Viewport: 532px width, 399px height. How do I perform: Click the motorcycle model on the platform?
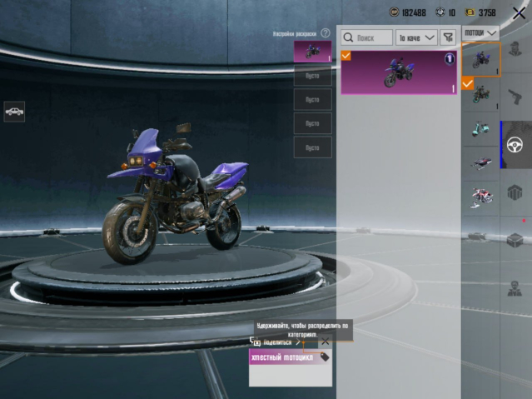tap(176, 193)
